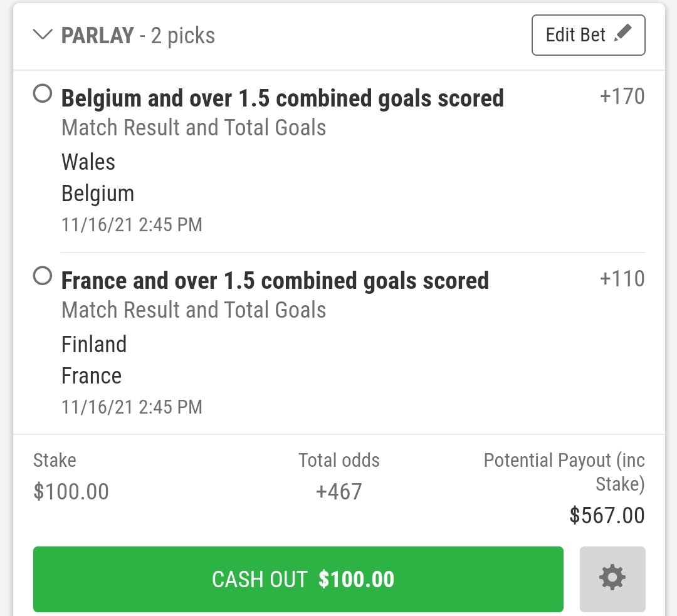The image size is (677, 616).
Task: Click Belgium team name under Wales
Action: coord(98,194)
